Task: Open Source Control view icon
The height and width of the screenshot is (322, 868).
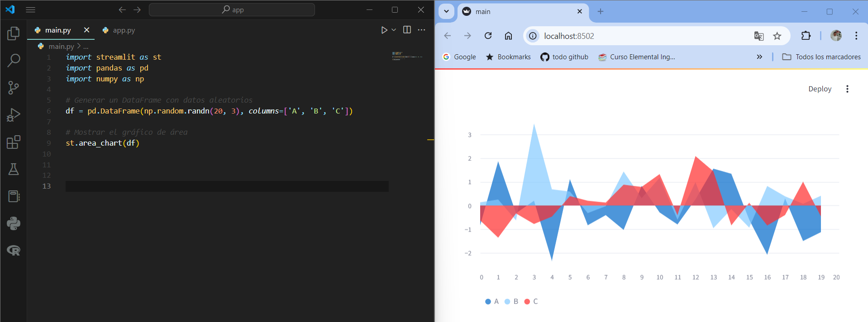Action: point(14,87)
